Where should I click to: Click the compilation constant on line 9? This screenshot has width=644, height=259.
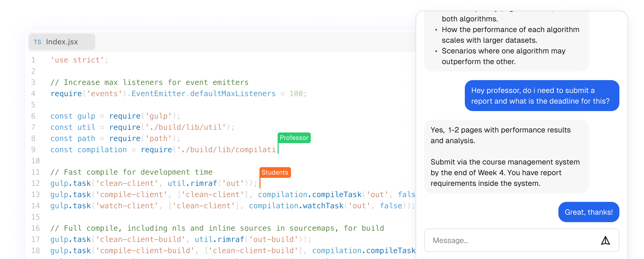click(102, 150)
